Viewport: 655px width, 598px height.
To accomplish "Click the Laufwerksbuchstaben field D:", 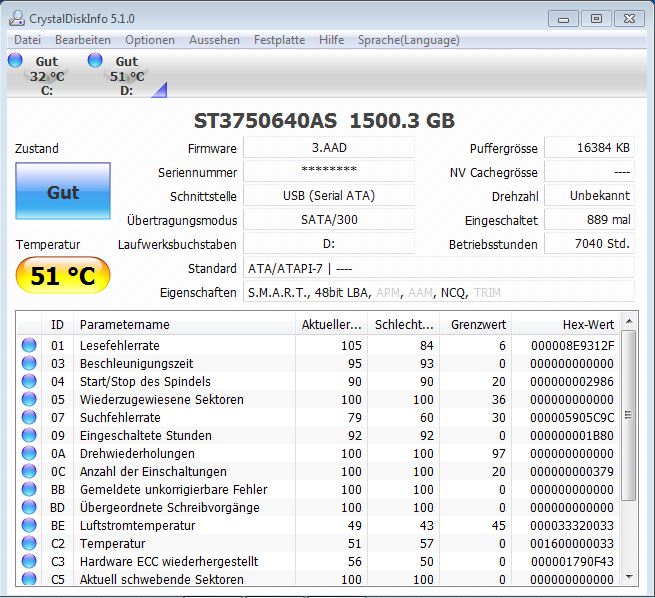I will (x=329, y=244).
